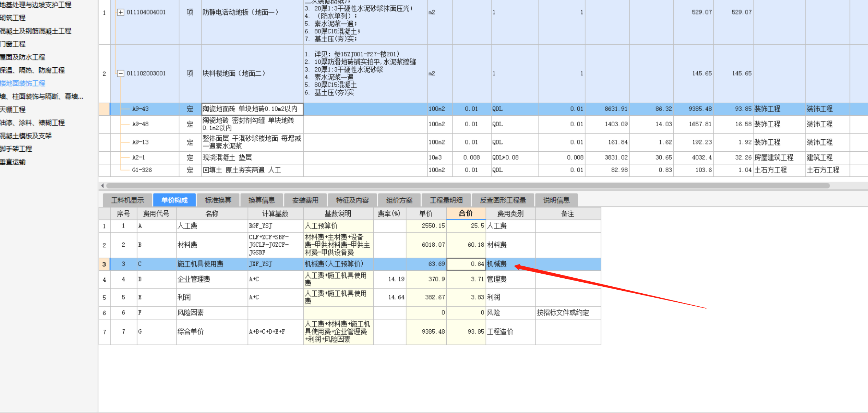Switch to 工料机显示 tab
Screen dimensions: 868x413
pos(127,200)
